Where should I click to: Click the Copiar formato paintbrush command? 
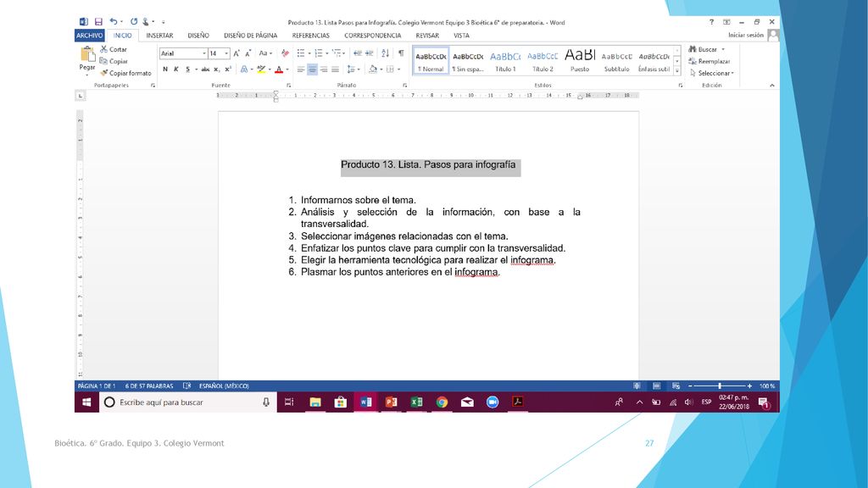click(125, 73)
